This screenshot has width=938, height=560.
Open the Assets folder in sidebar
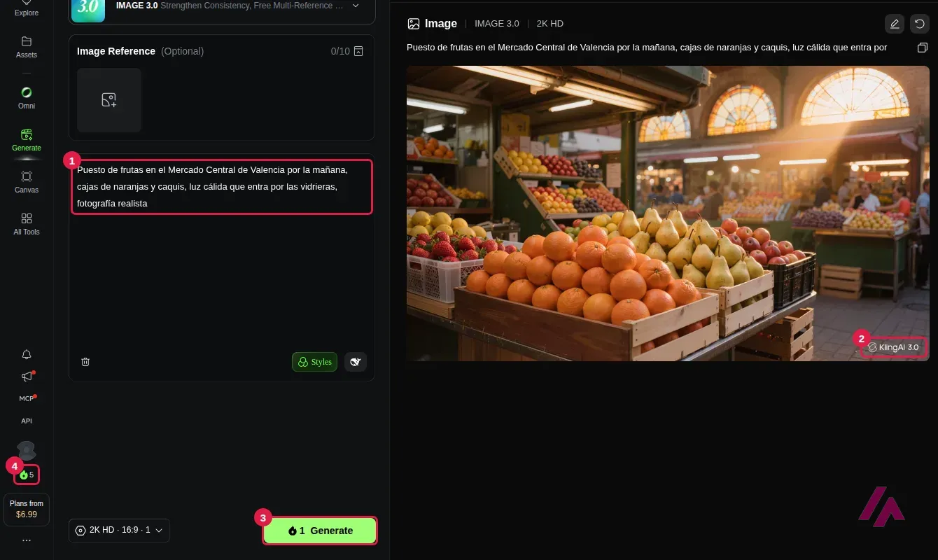[27, 47]
